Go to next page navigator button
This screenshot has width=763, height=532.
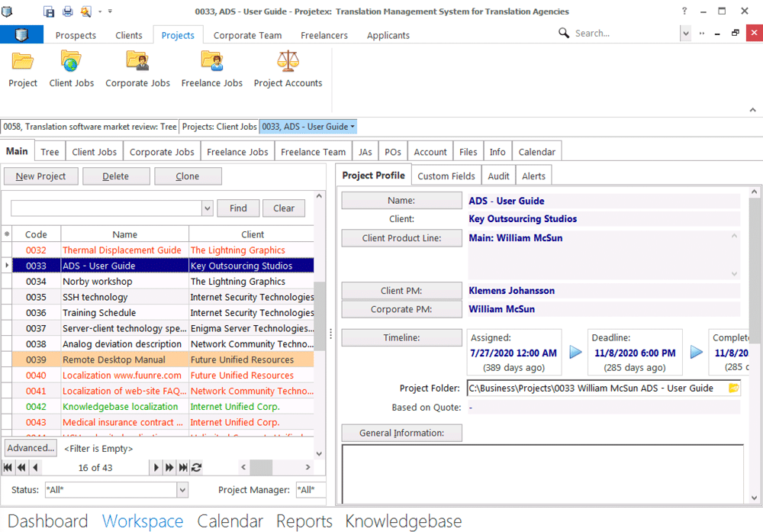(x=169, y=467)
